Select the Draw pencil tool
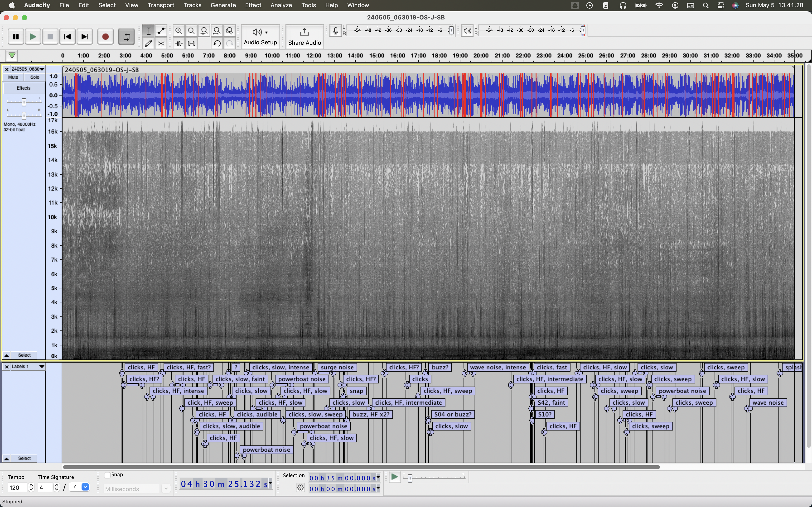This screenshot has width=812, height=507. pyautogui.click(x=149, y=44)
